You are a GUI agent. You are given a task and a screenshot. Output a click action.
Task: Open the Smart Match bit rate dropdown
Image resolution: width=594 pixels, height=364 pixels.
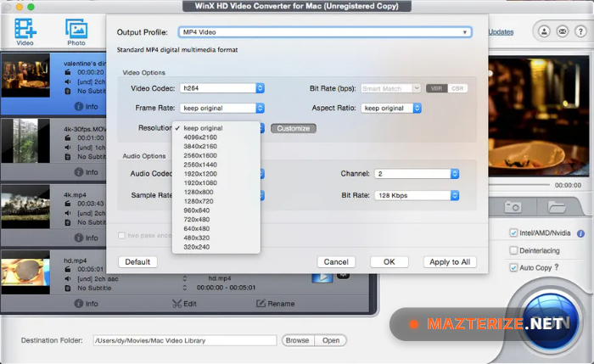[x=390, y=88]
